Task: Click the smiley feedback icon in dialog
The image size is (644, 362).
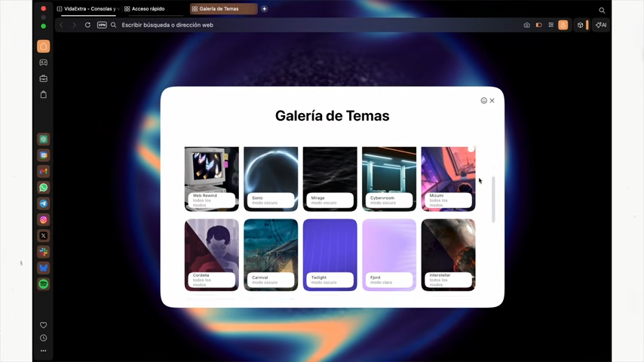Action: tap(484, 100)
